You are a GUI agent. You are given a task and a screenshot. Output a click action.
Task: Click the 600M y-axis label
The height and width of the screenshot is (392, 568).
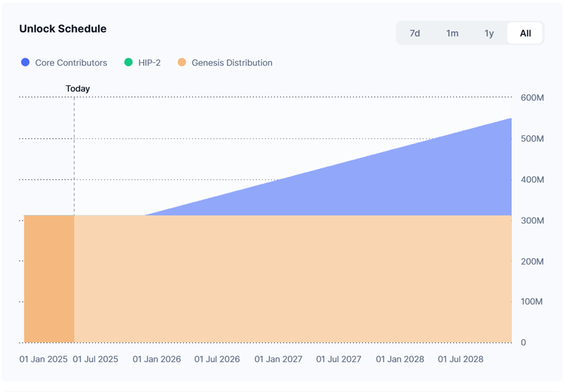532,98
